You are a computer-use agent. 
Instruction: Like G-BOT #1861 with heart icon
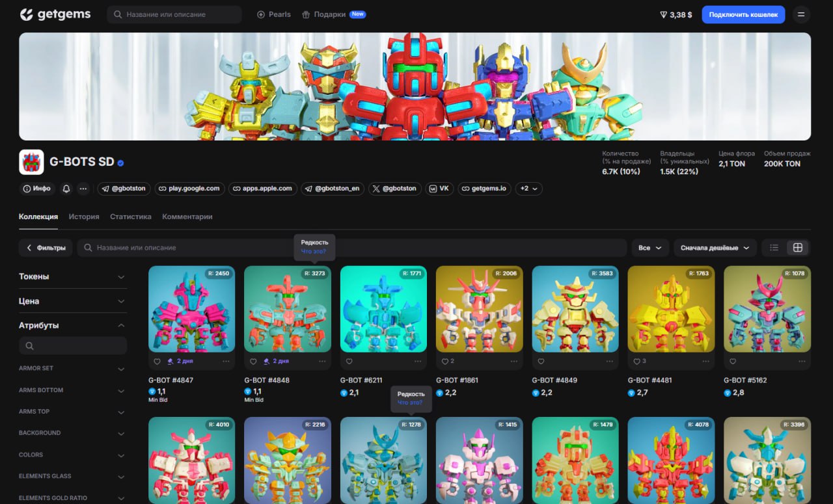coord(444,361)
